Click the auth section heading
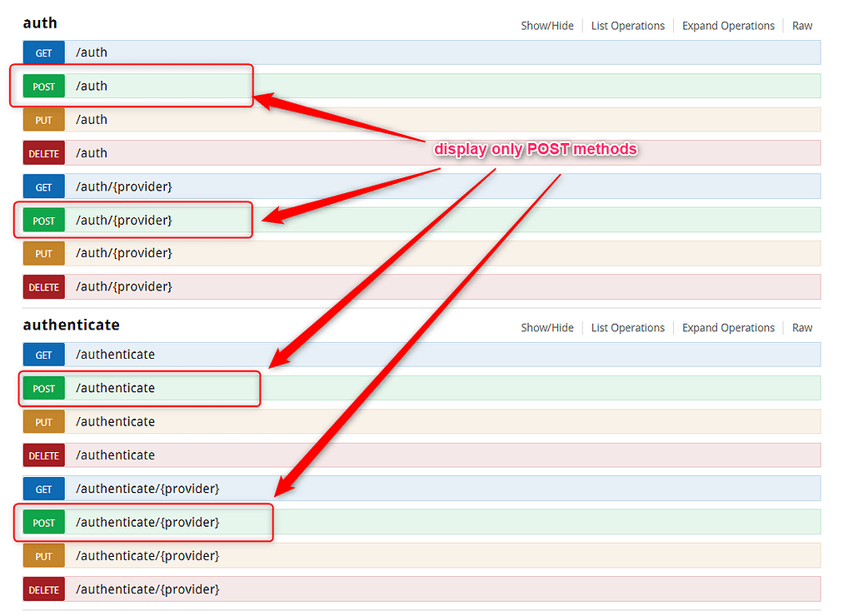 tap(39, 23)
